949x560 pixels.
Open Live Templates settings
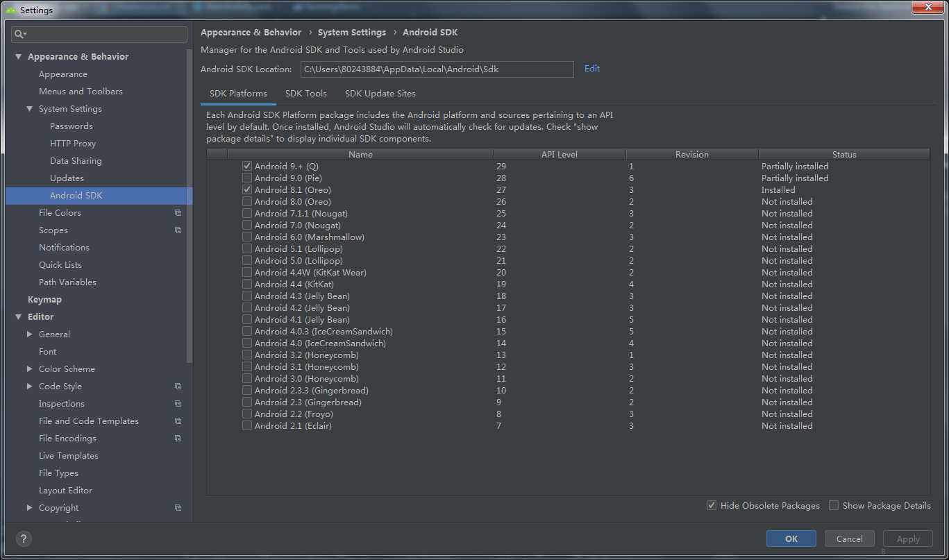69,456
